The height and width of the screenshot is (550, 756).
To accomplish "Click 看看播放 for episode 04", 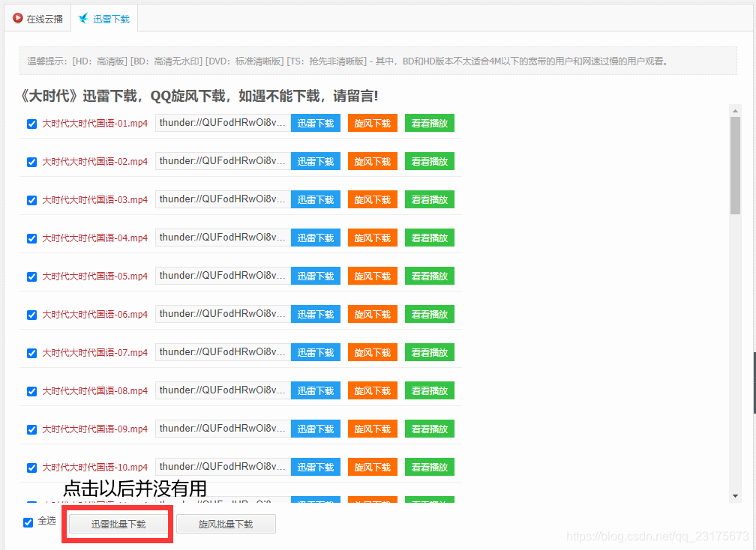I will (x=430, y=238).
